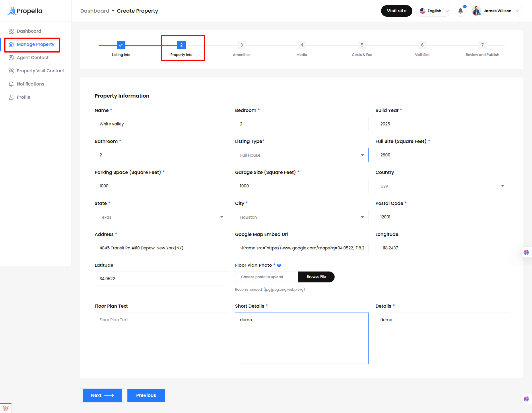This screenshot has height=413, width=532.
Task: Click the Parking Space input field
Action: coord(161,186)
